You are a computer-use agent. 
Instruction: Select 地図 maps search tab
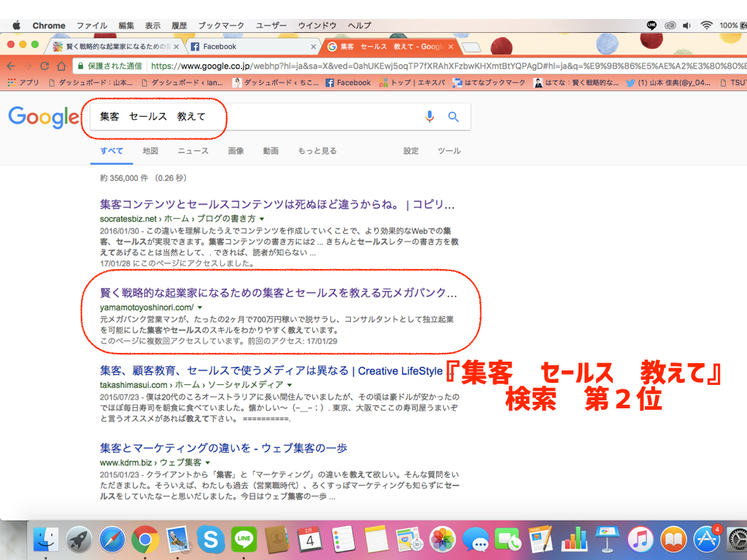(150, 151)
